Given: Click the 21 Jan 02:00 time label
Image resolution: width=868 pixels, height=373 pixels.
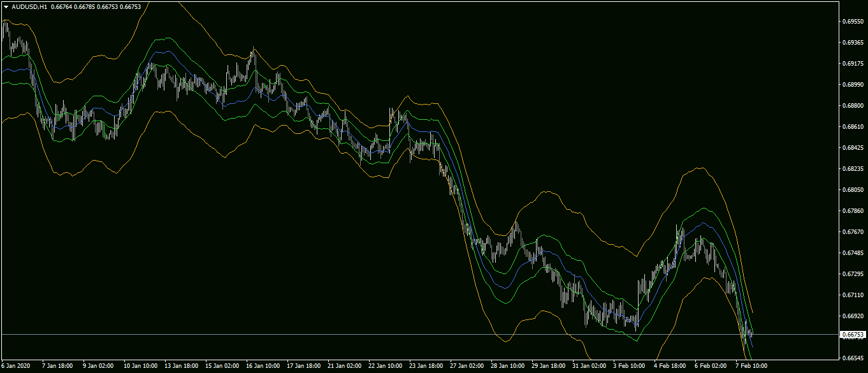Looking at the screenshot, I should click(344, 366).
